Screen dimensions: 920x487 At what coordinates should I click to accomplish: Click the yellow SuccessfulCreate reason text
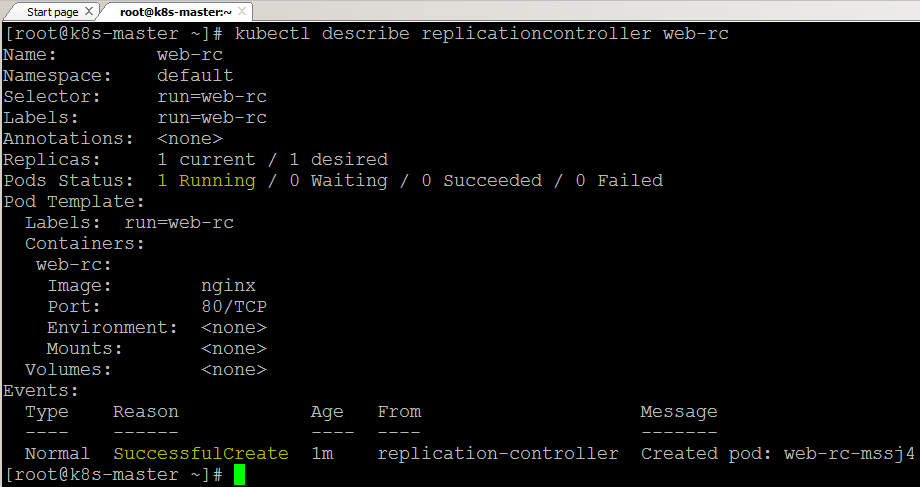point(201,454)
